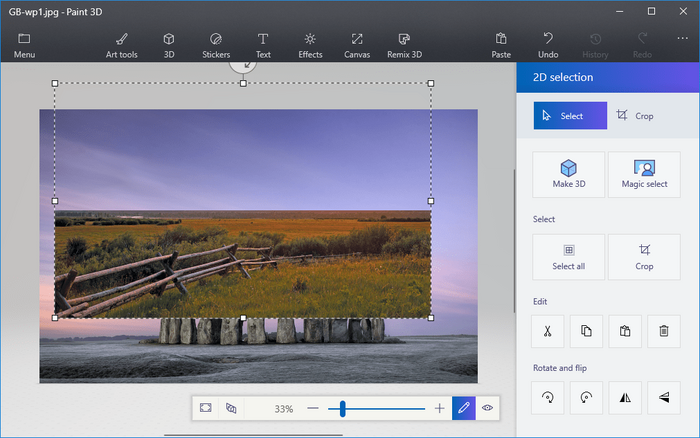Open the Art tools tab
The image size is (700, 438).
tap(122, 45)
